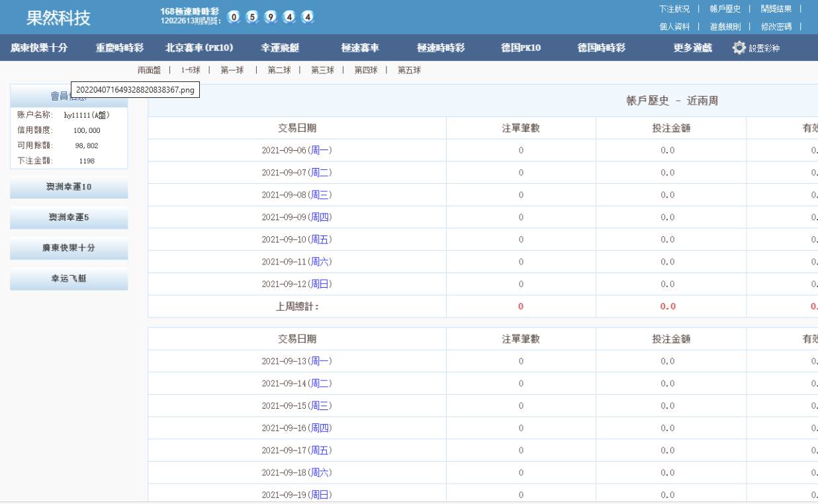Switch to the 第三球 sub tab
The height and width of the screenshot is (504, 818).
coord(322,70)
